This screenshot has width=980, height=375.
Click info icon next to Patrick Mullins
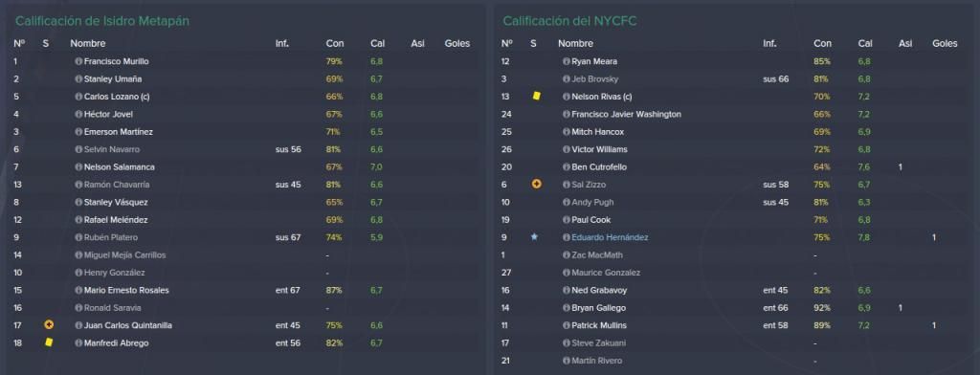click(567, 325)
